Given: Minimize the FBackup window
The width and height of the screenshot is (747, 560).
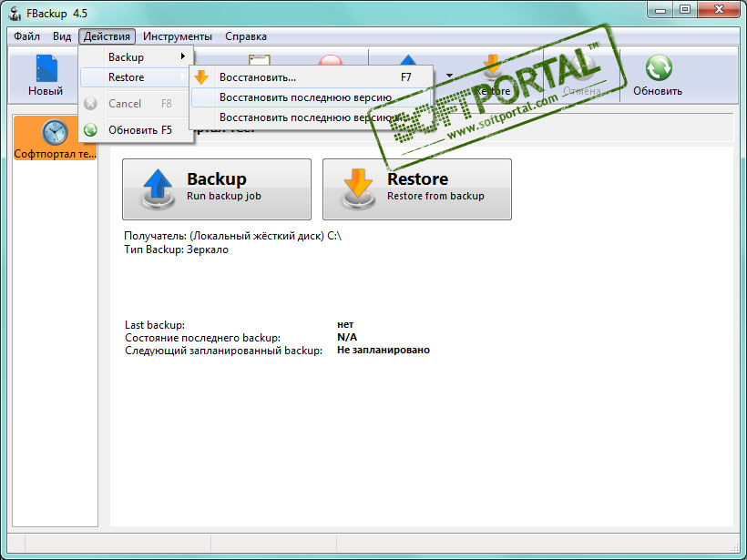Looking at the screenshot, I should (x=660, y=9).
